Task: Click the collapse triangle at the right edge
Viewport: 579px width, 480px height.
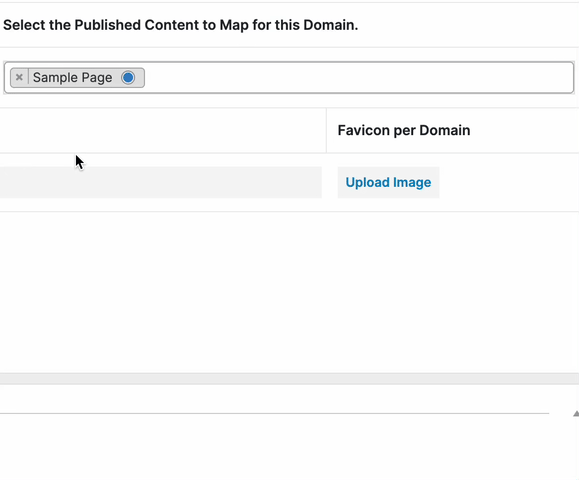Action: (576, 414)
